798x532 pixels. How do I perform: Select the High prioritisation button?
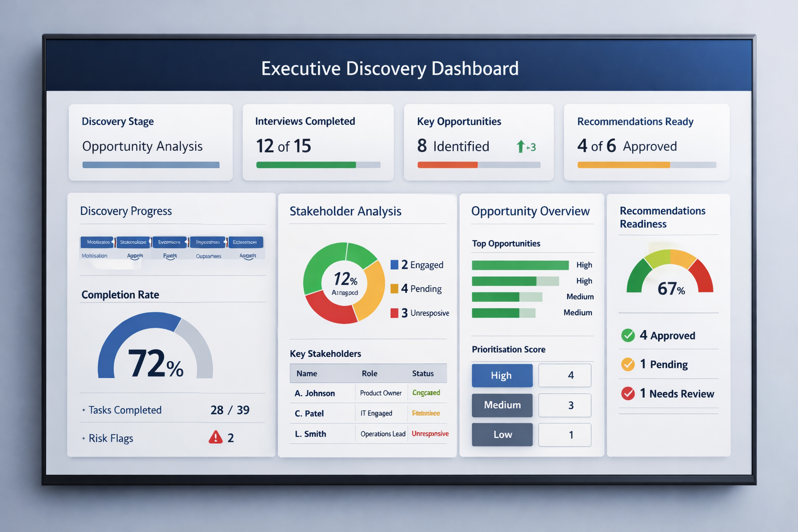coord(502,375)
